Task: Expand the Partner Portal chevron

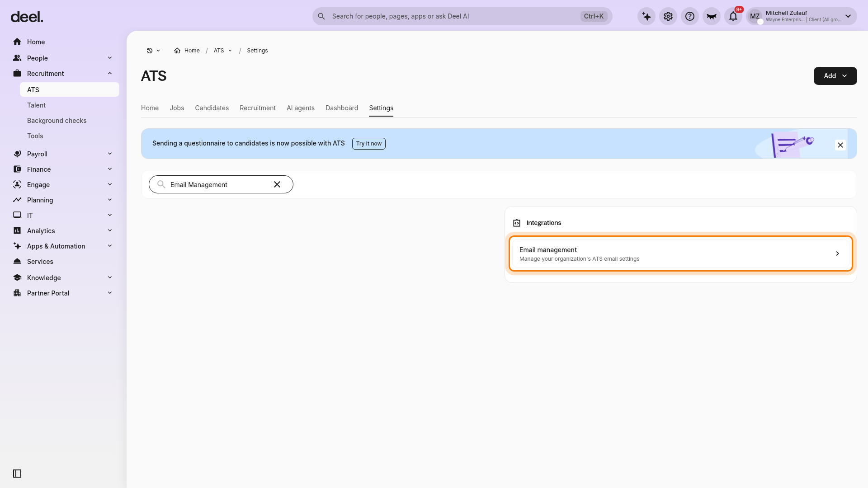Action: (110, 293)
